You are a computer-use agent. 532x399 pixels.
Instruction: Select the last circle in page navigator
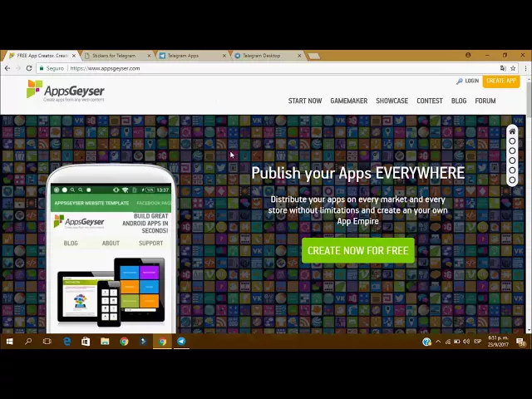point(512,180)
